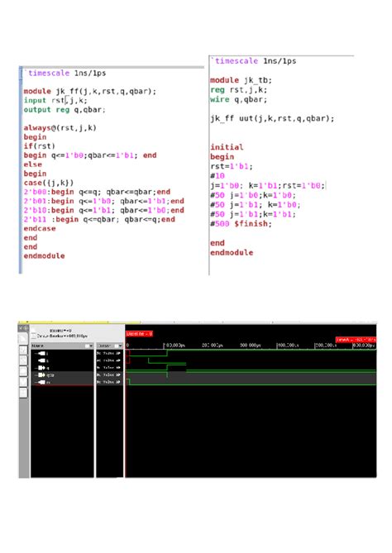The width and height of the screenshot is (392, 553).
Task: Click 'endmodule' in the jk_tb code
Action: [x=232, y=252]
